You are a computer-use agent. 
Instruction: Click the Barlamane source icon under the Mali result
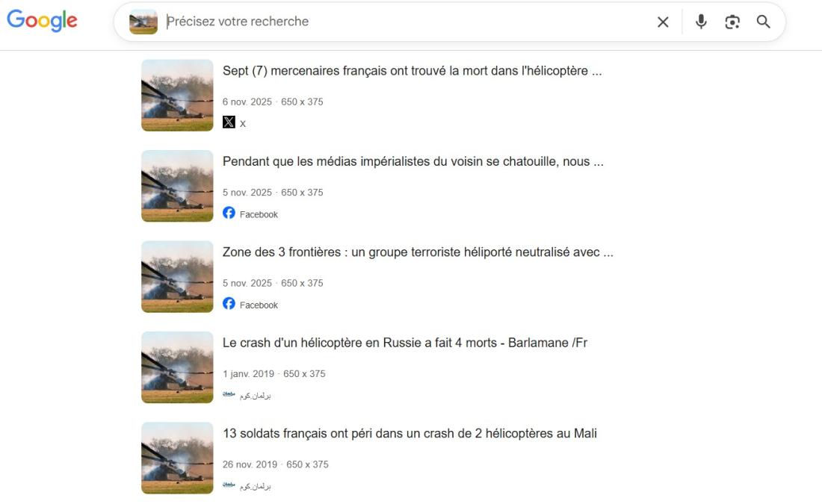(229, 485)
